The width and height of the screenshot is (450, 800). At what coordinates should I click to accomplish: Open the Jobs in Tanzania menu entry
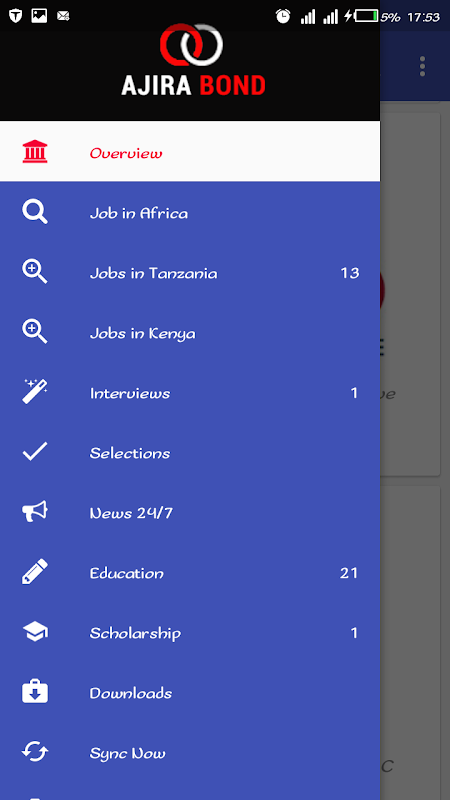[190, 273]
